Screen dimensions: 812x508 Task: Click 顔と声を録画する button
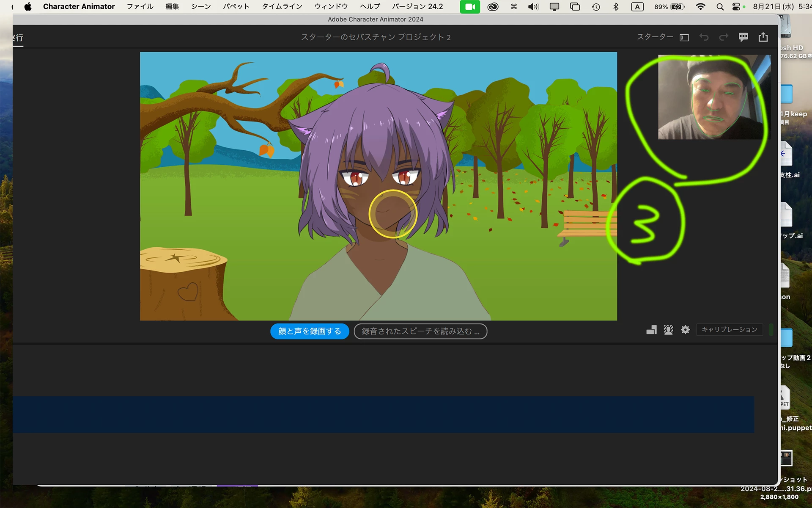click(310, 331)
